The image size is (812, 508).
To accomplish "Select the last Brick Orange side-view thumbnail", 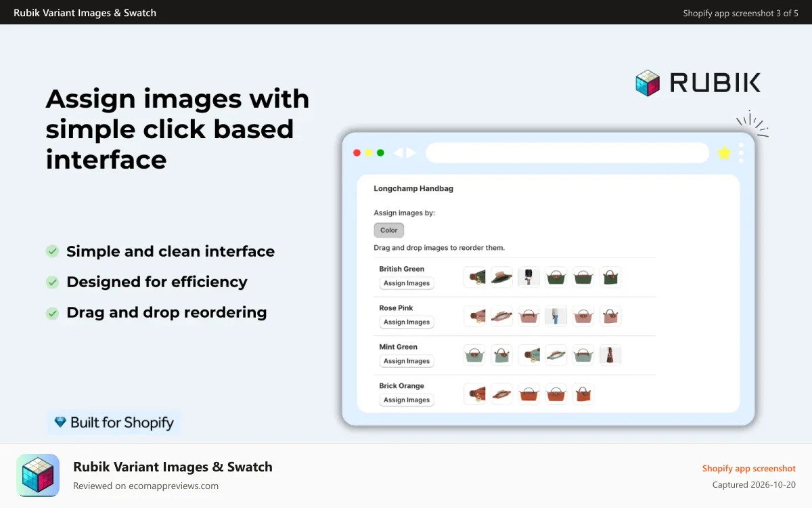I will (x=583, y=394).
